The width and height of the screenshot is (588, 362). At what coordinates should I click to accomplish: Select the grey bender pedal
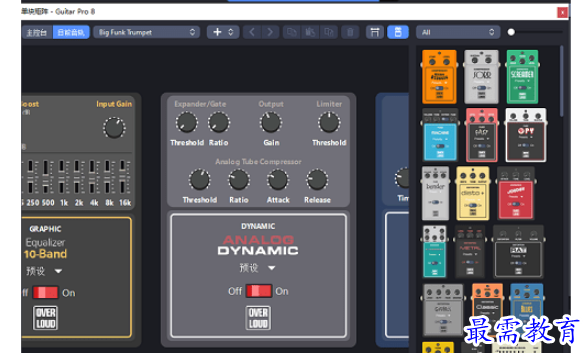(435, 193)
